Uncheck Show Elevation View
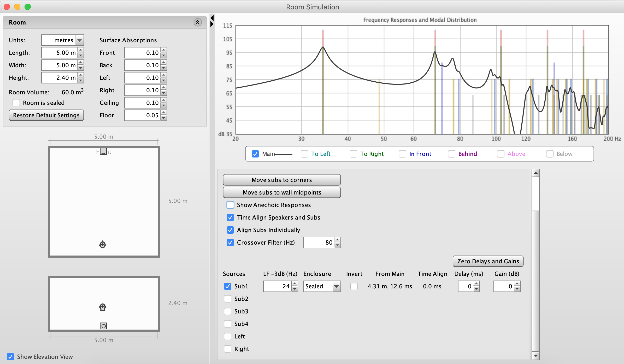624x364 pixels. pyautogui.click(x=10, y=357)
